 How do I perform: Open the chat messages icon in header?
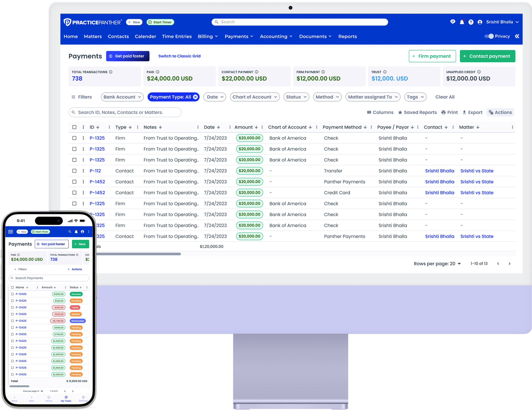453,22
